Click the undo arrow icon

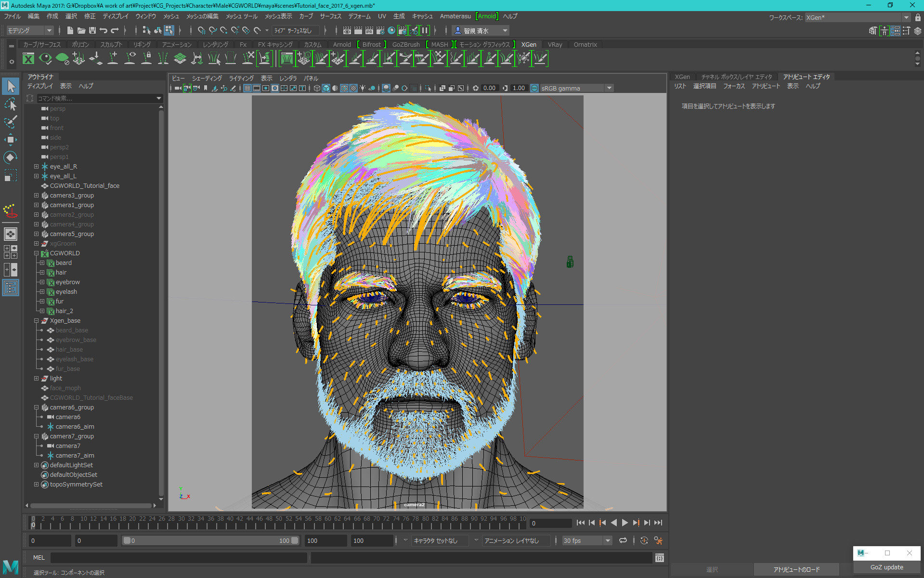104,30
